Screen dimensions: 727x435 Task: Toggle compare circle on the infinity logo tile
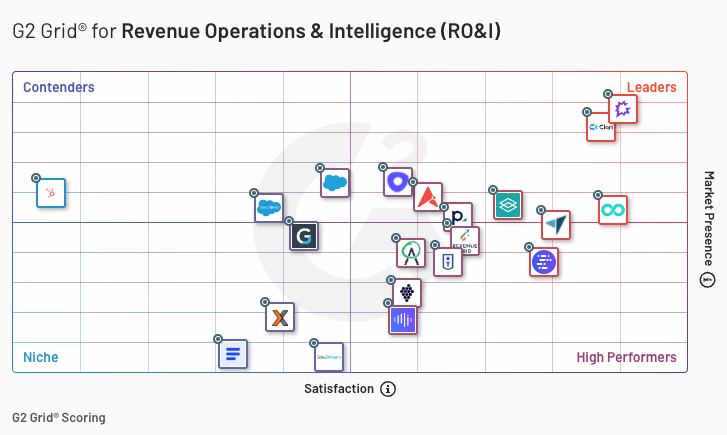pos(598,195)
